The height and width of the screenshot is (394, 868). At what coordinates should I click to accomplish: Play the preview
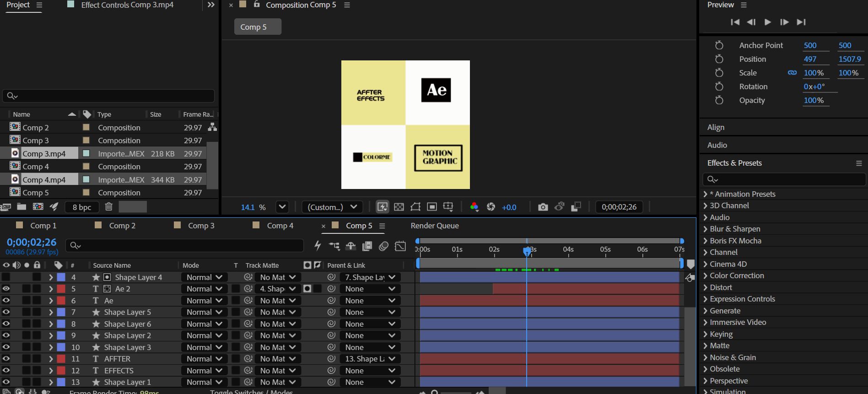click(768, 22)
